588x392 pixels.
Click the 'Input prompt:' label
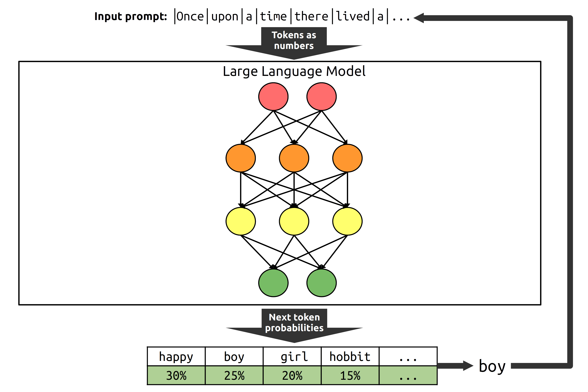[130, 16]
